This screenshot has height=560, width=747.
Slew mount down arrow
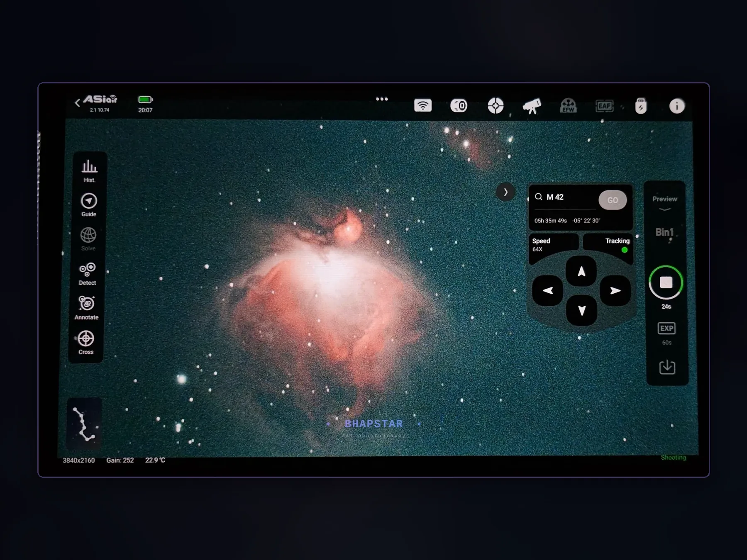tap(582, 310)
